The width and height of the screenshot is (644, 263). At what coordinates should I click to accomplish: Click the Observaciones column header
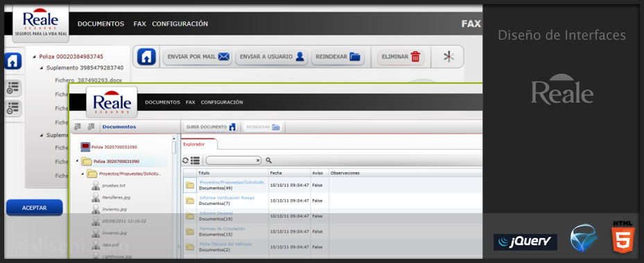click(345, 173)
